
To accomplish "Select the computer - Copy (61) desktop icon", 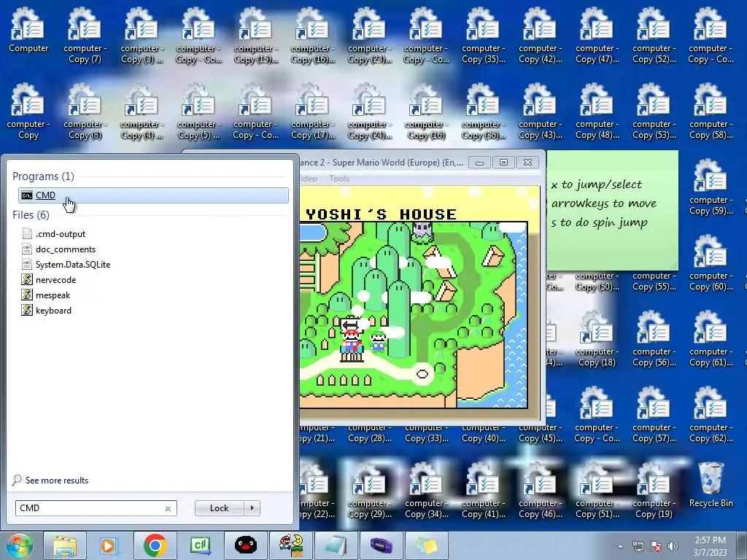I will pyautogui.click(x=711, y=338).
